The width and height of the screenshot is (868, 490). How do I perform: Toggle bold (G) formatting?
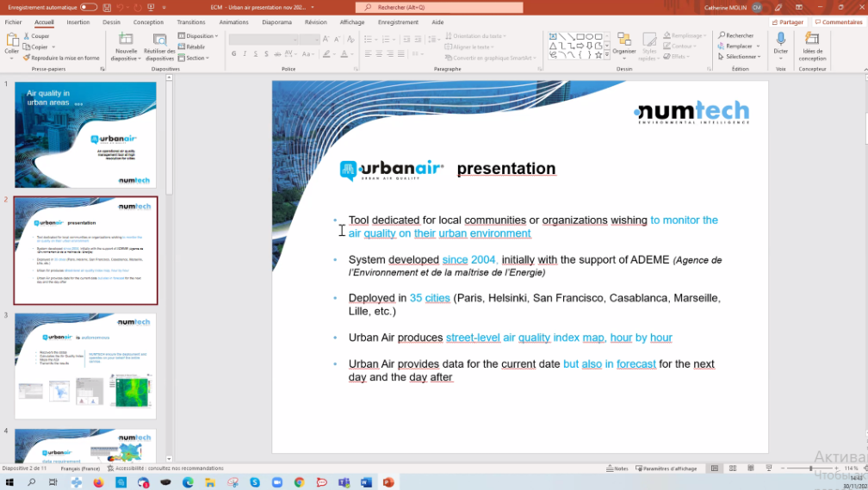(234, 53)
